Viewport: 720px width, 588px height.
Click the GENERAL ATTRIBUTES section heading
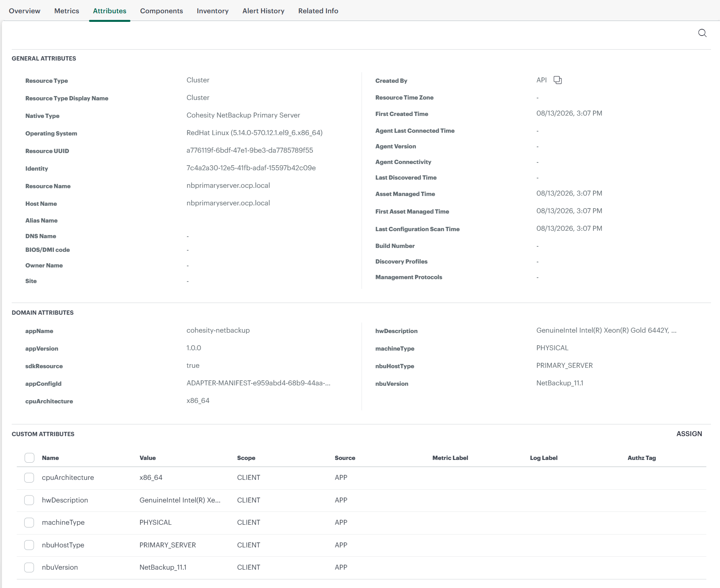(44, 59)
